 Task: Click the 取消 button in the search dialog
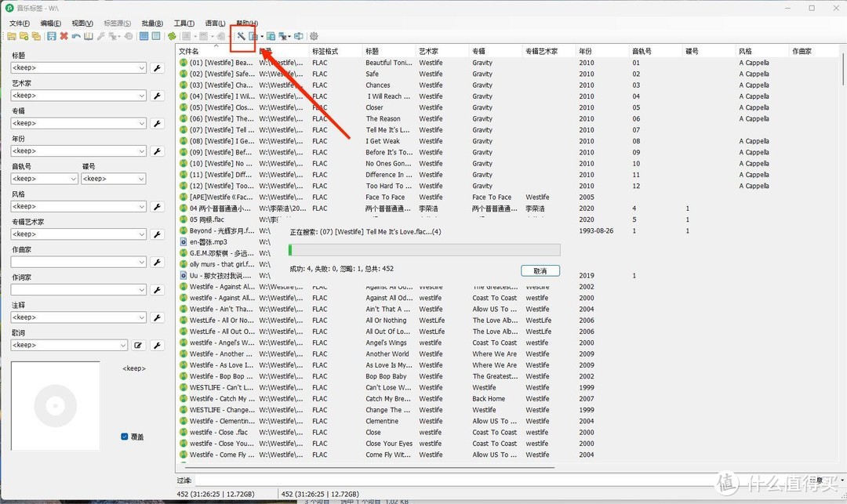(x=540, y=270)
